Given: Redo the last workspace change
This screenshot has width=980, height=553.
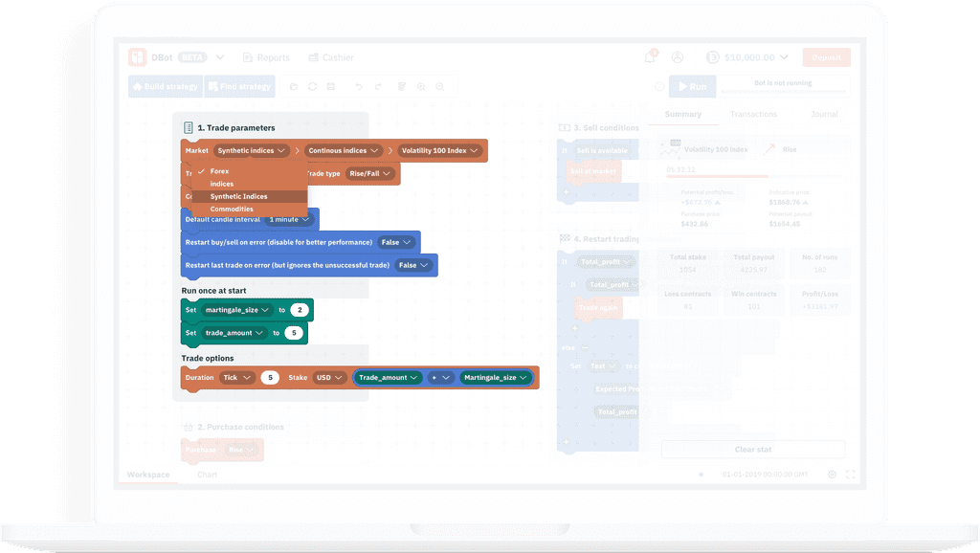Looking at the screenshot, I should (x=378, y=87).
